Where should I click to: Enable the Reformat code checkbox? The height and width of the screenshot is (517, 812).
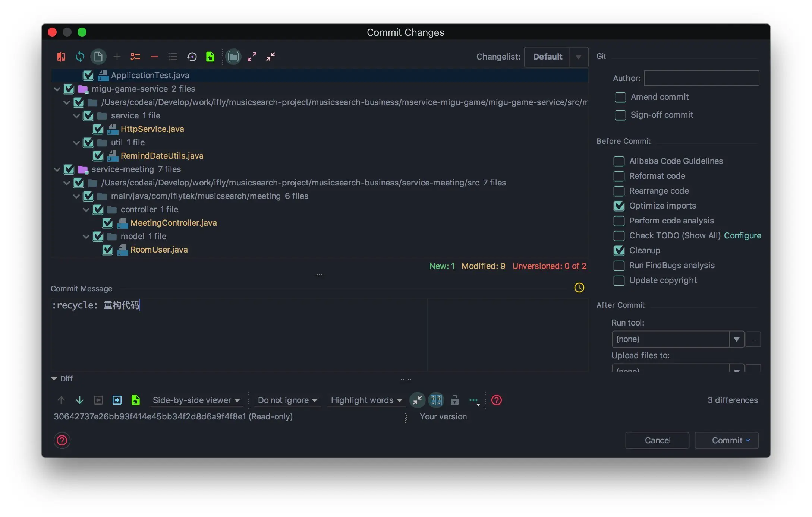(x=619, y=176)
